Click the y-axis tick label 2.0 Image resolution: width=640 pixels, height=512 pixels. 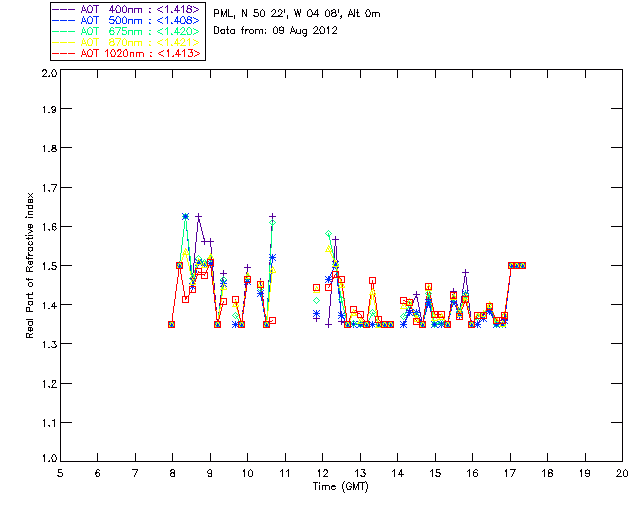(49, 73)
